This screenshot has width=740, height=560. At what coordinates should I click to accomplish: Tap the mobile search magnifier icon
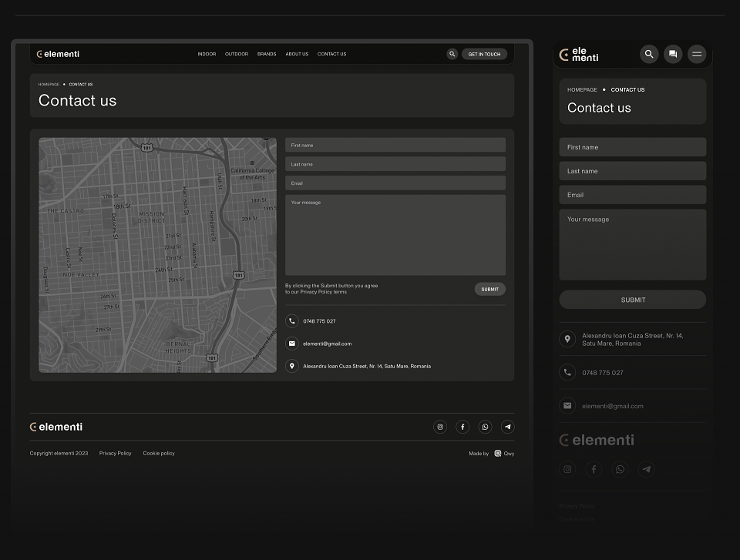click(649, 54)
